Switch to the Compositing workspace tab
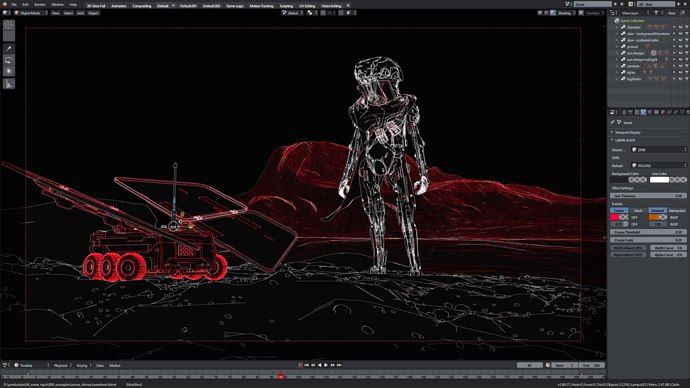The height and width of the screenshot is (388, 690). tap(142, 6)
